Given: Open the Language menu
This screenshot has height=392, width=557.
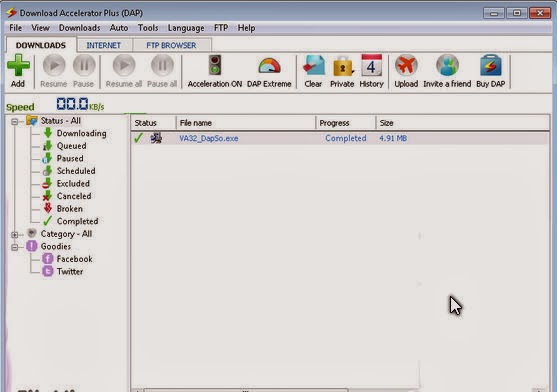Looking at the screenshot, I should (186, 28).
